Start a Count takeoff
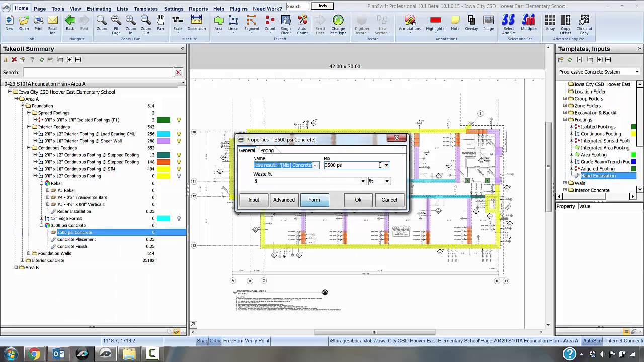The image size is (644, 362). click(270, 22)
